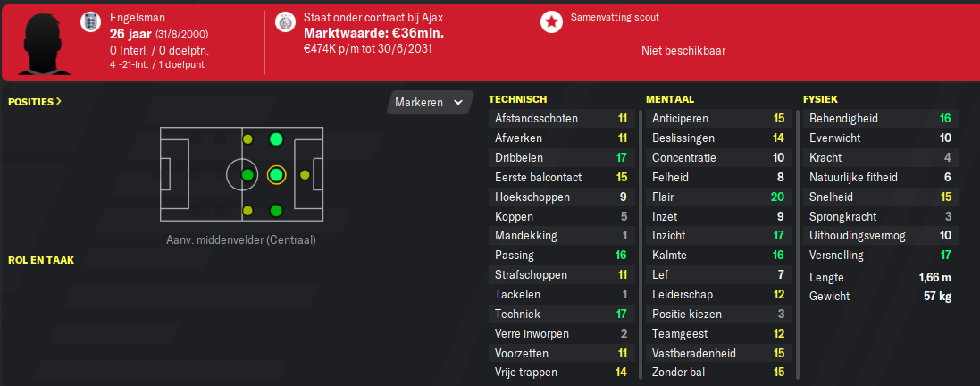Screen dimensions: 980x386
Task: Click the scrollbar beside the technical attributes
Action: [x=640, y=244]
